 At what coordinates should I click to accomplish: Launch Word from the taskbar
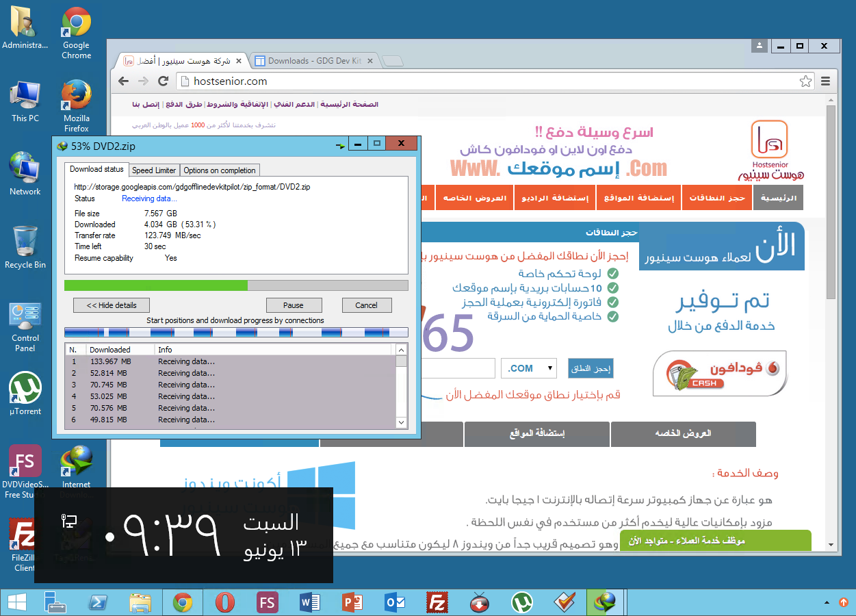click(310, 602)
